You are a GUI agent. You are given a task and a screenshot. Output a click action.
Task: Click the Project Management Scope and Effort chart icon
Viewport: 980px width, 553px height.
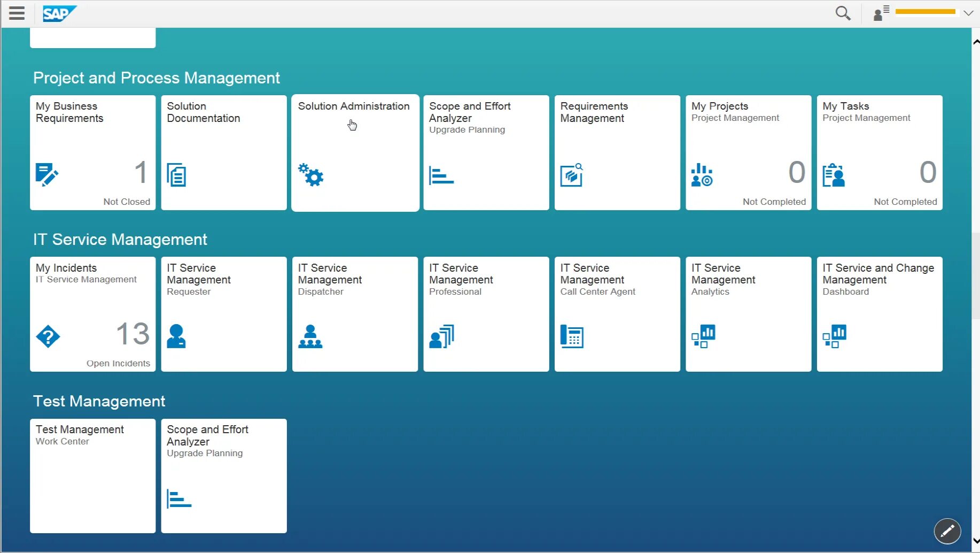point(441,175)
